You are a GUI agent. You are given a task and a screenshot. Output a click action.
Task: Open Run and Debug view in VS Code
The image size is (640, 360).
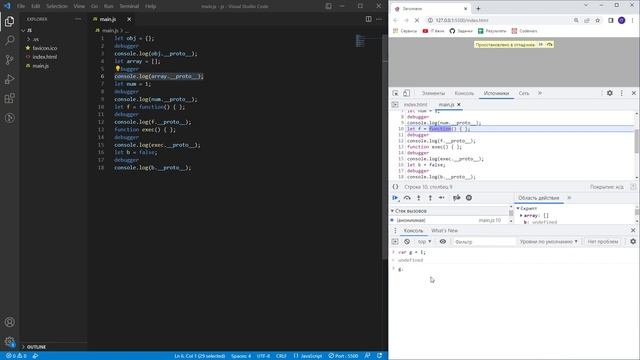(9, 79)
